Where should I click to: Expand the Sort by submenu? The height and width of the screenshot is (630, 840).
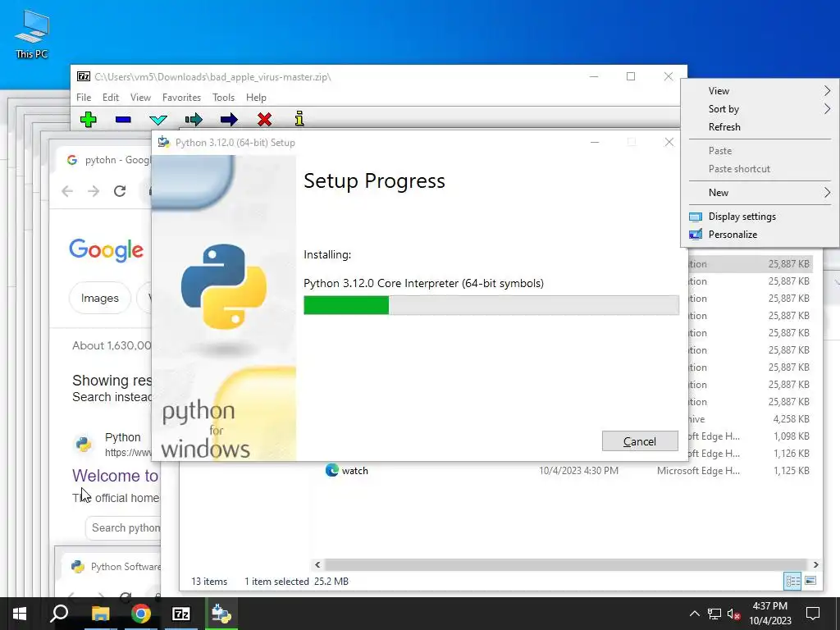pyautogui.click(x=760, y=109)
